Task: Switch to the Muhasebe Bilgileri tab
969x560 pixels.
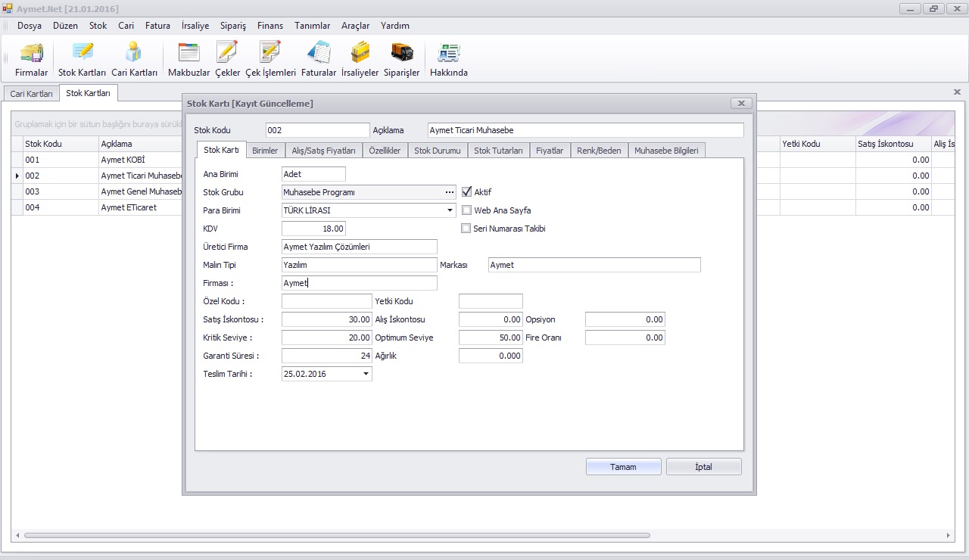Action: [667, 151]
